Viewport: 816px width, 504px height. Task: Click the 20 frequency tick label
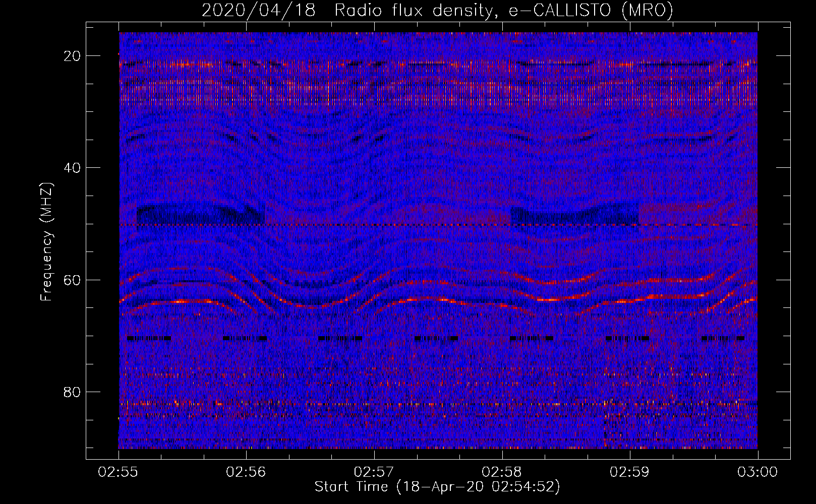pos(73,56)
